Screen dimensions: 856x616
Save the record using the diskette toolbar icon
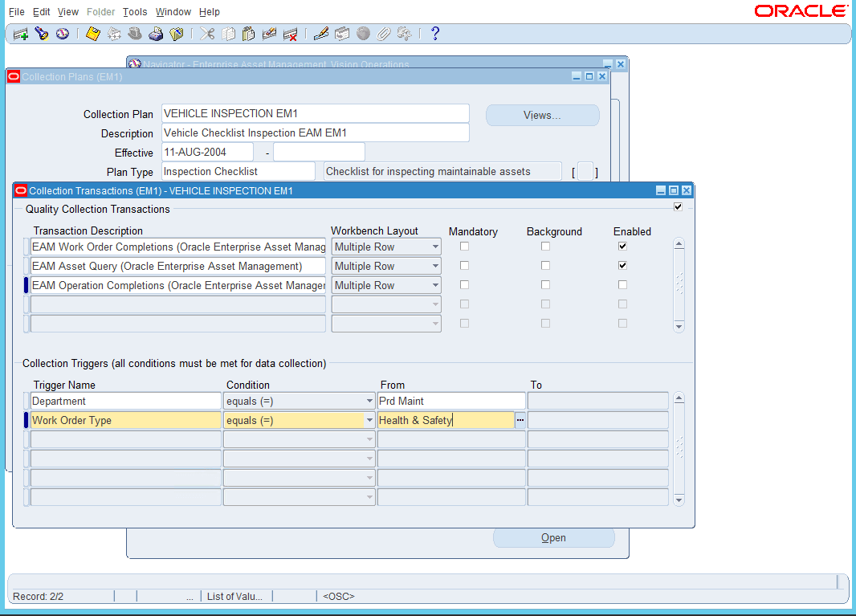pyautogui.click(x=92, y=33)
